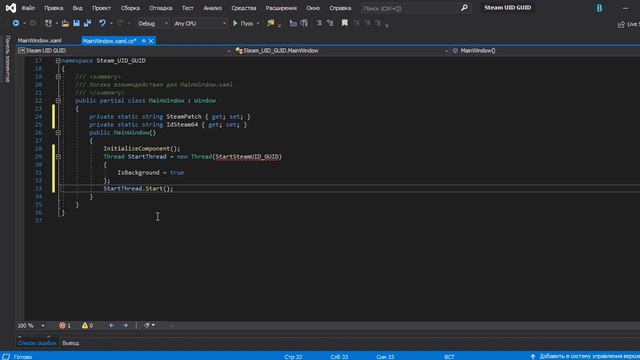Click the Toggle Bookmark icon in toolbar

pos(345,23)
